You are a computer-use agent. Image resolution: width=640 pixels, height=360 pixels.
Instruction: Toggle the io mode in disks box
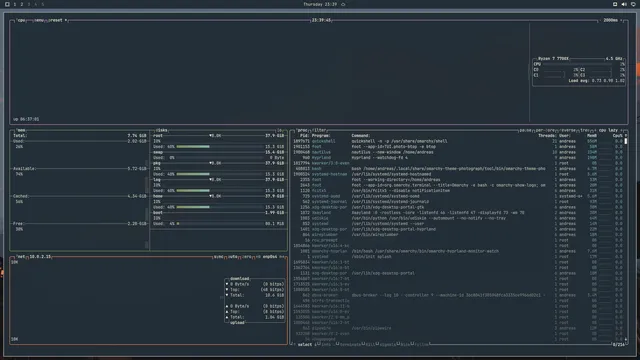(280, 130)
